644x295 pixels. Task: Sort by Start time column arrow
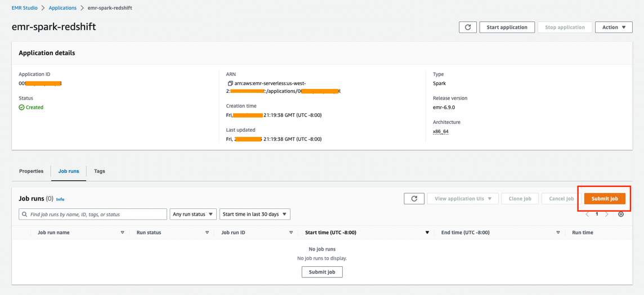pos(427,233)
